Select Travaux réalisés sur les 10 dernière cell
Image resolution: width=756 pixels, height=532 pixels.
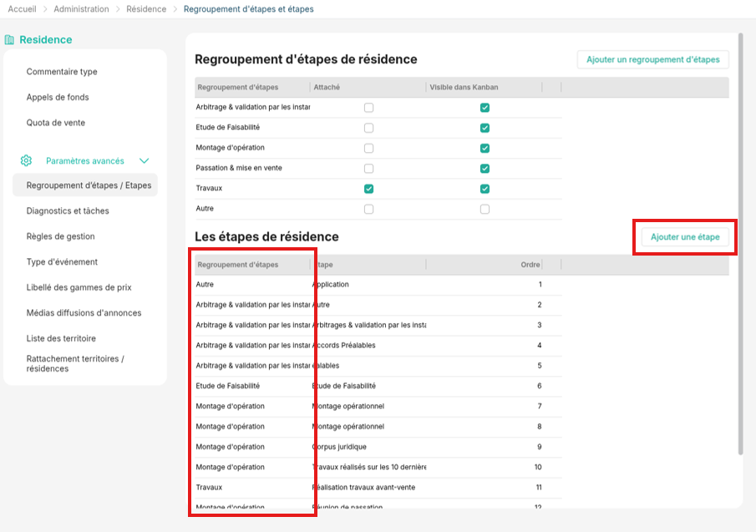click(368, 467)
